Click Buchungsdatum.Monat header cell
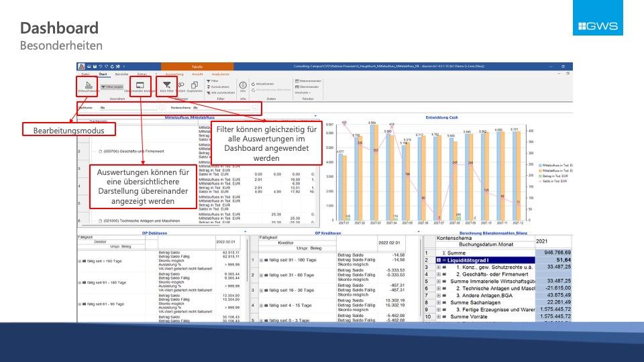The image size is (644, 362). point(486,244)
